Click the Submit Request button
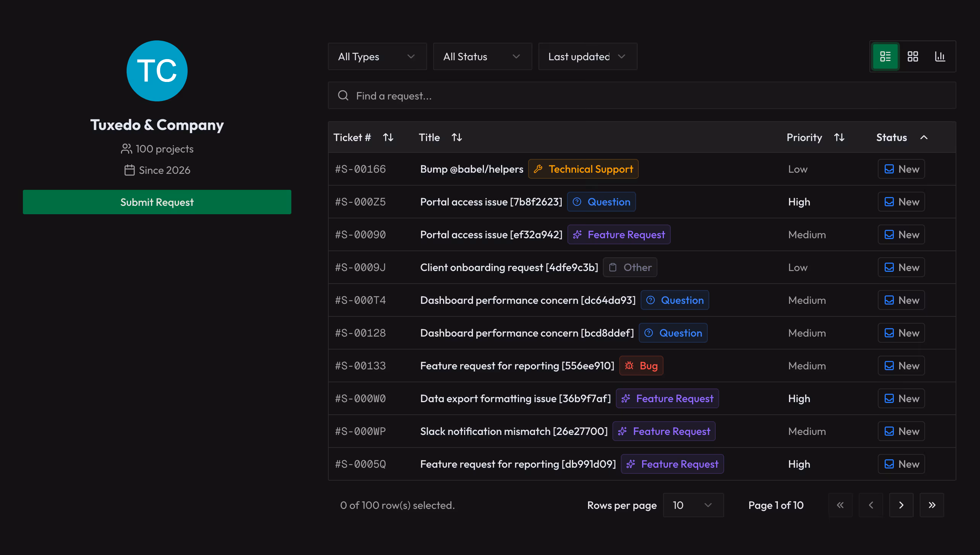This screenshot has width=980, height=555. click(x=157, y=202)
